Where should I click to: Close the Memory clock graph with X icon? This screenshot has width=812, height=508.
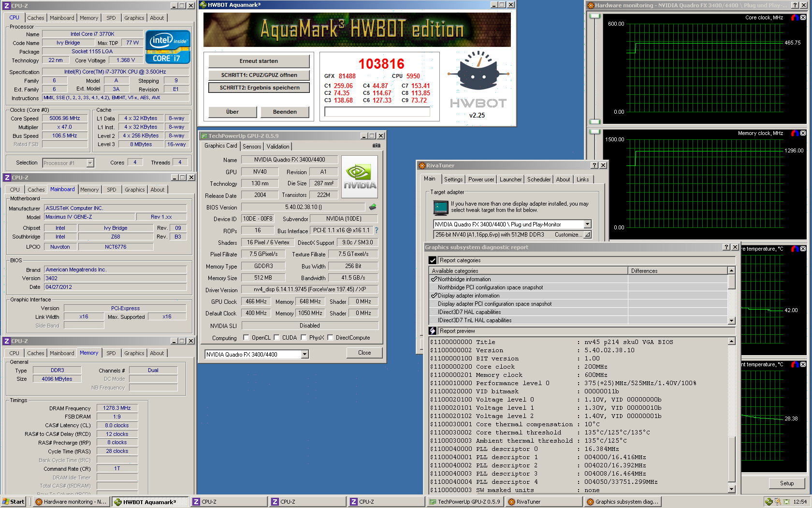point(803,133)
